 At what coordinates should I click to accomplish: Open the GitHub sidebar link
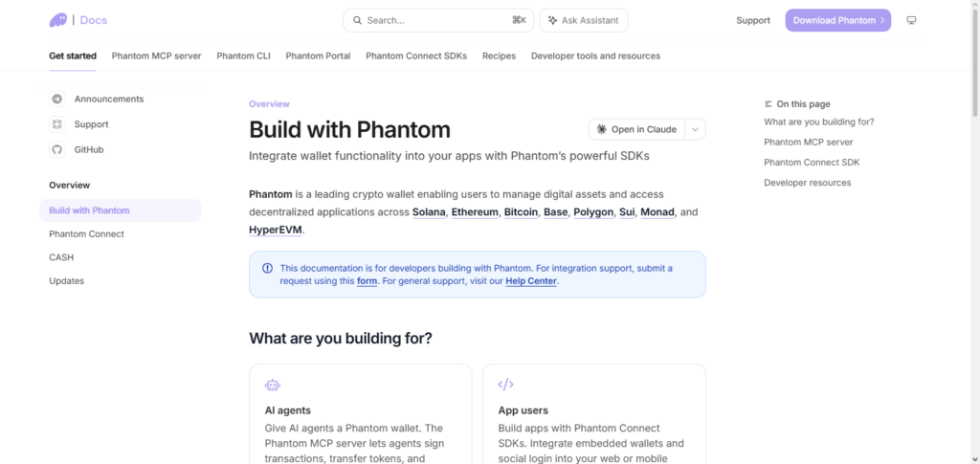pos(89,150)
